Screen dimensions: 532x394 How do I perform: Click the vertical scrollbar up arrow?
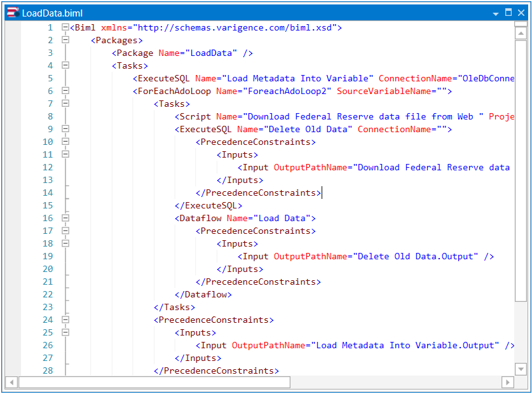(521, 33)
